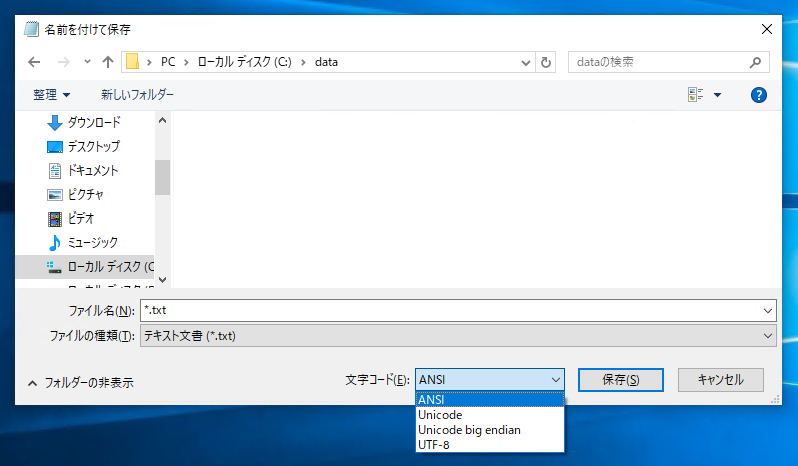
Task: Change view using the view icon
Action: click(x=695, y=95)
